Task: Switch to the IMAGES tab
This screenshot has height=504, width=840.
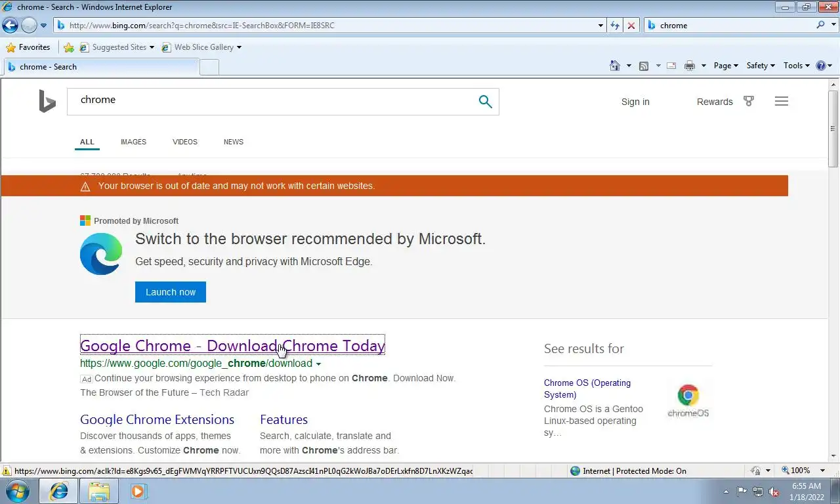Action: tap(133, 142)
